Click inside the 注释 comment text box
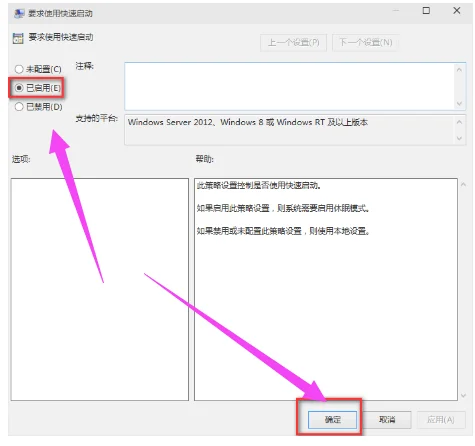 point(289,86)
